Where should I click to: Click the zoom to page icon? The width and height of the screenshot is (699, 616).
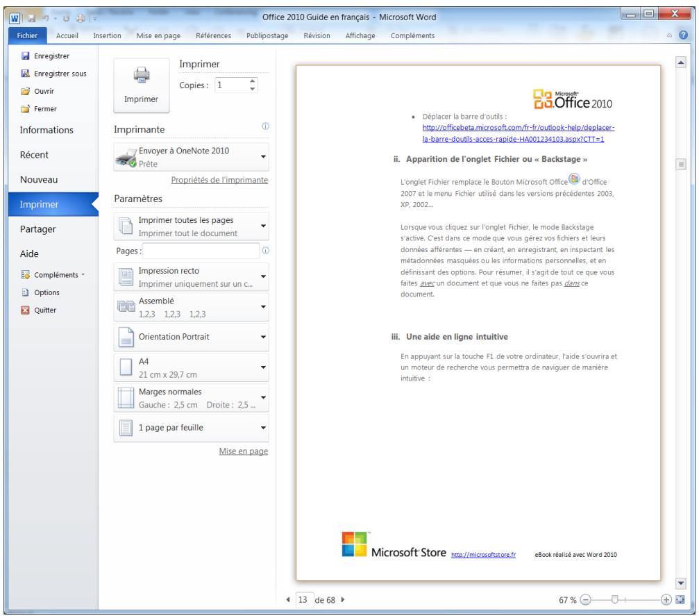680,599
